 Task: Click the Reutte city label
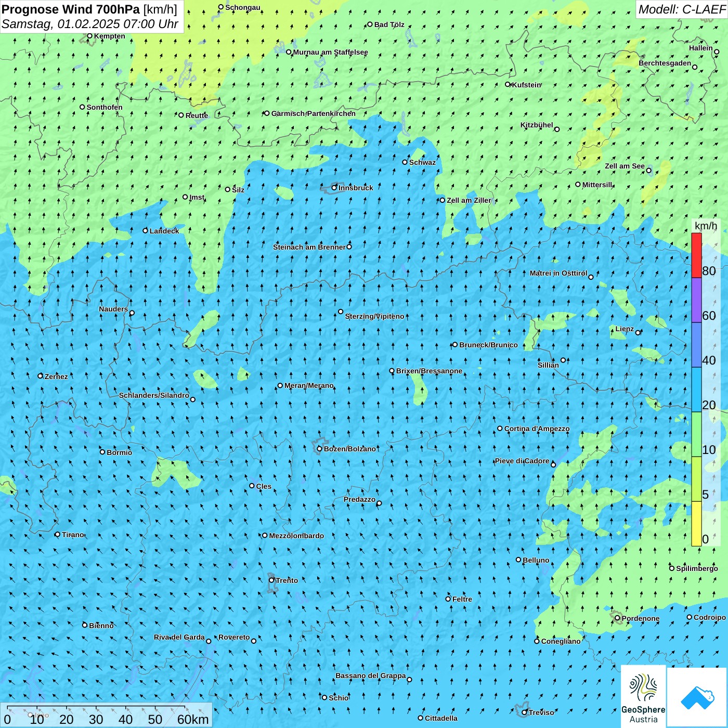click(197, 115)
